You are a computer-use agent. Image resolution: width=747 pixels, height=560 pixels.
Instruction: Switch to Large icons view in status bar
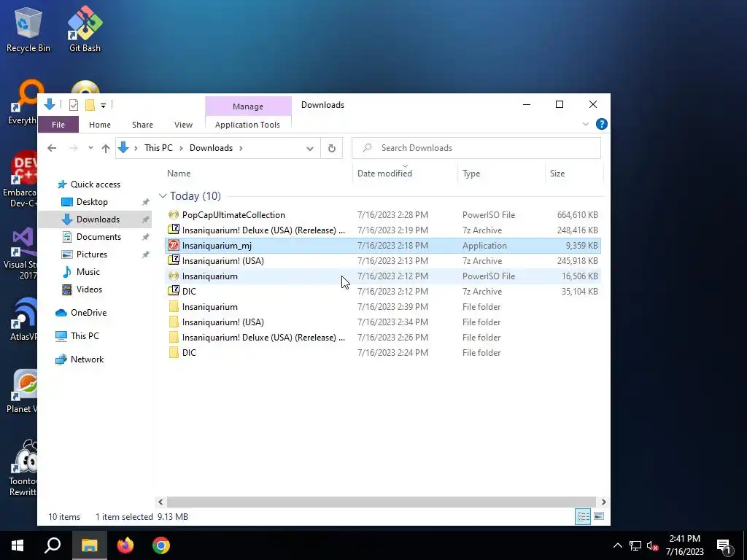(x=599, y=517)
